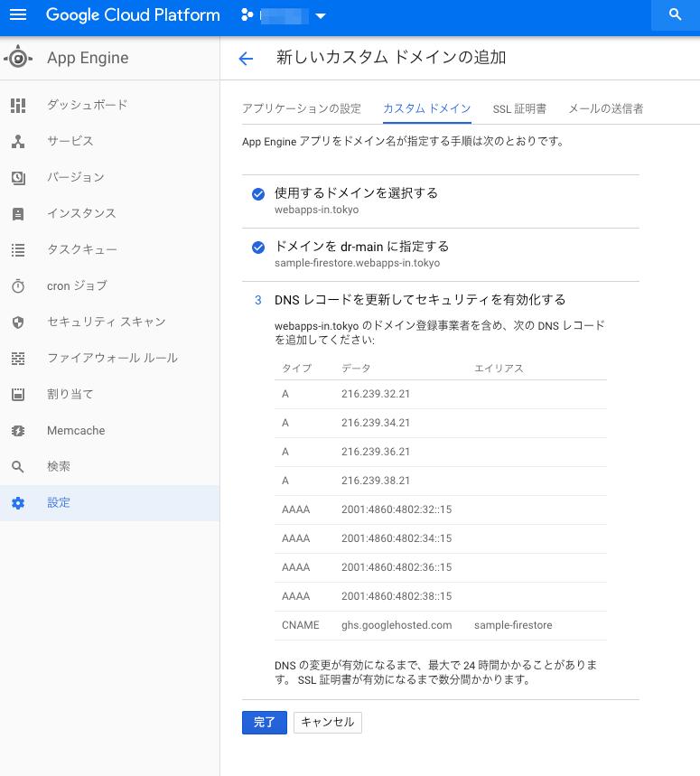Click webapps-in.tokyo under step one
This screenshot has height=776, width=700.
tap(317, 210)
